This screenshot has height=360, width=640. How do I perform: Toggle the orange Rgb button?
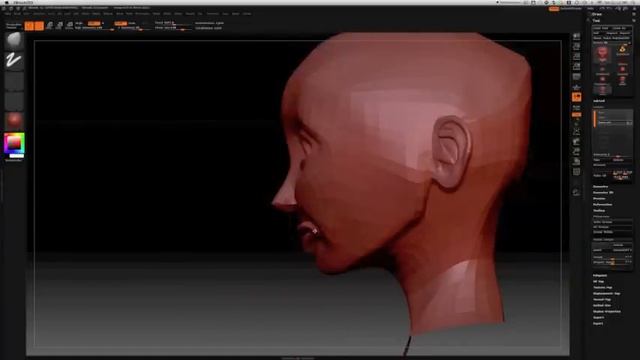pos(94,23)
